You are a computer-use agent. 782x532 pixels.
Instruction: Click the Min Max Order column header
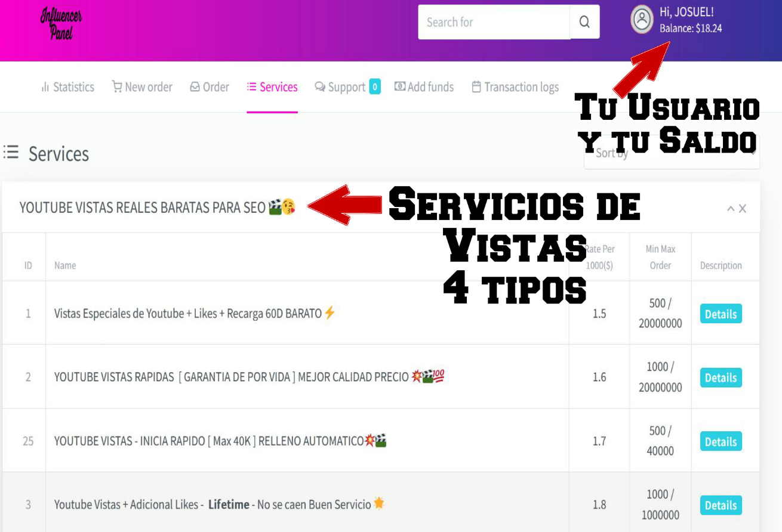point(660,257)
